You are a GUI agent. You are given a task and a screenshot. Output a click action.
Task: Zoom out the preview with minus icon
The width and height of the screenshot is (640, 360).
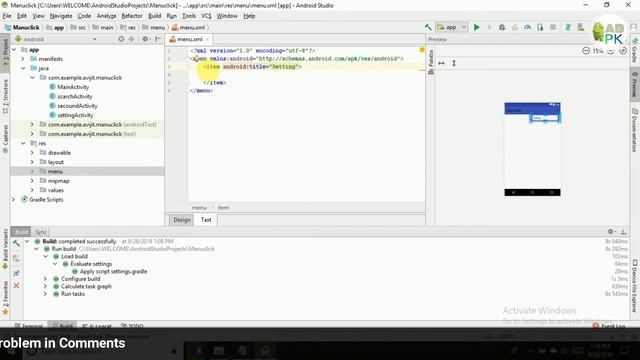click(586, 51)
